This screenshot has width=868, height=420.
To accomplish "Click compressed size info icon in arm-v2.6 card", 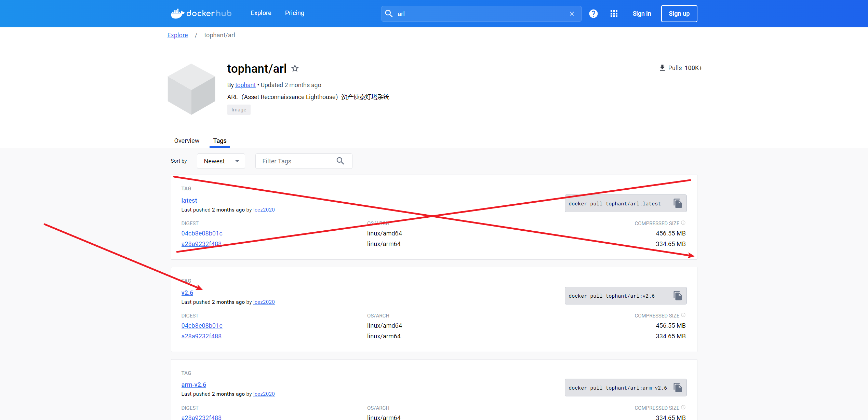I will 683,407.
